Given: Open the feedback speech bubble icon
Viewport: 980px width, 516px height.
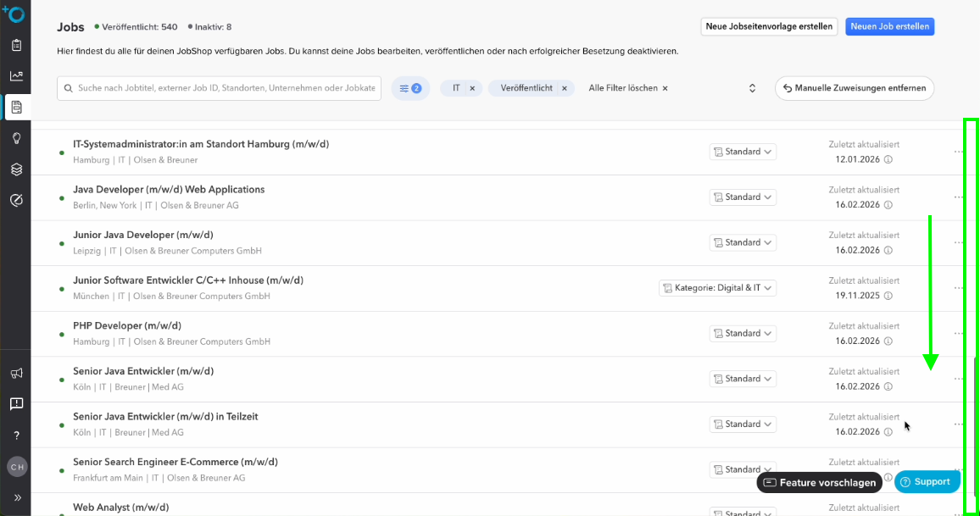Looking at the screenshot, I should coord(16,403).
